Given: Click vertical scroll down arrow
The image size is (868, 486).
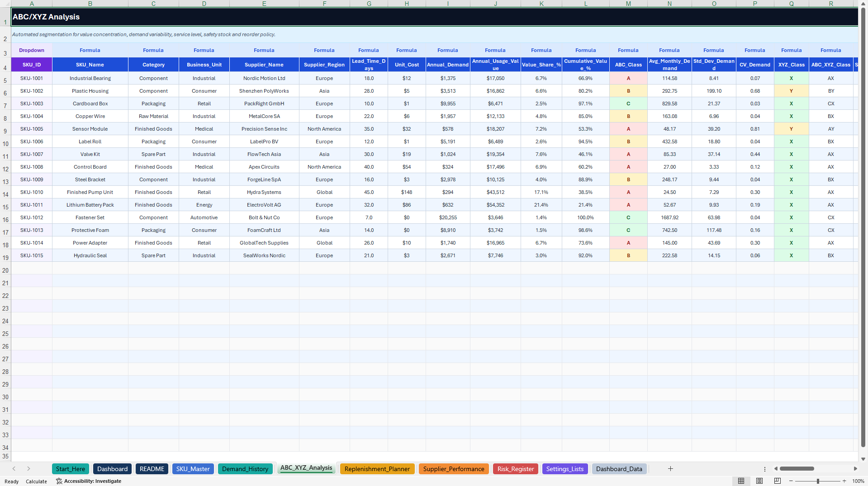Looking at the screenshot, I should (x=863, y=459).
